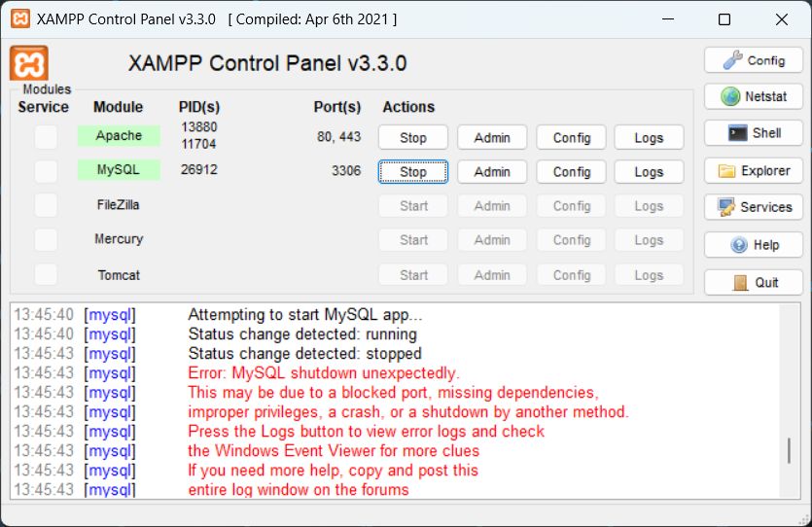This screenshot has height=527, width=812.
Task: Click log line 'entire log window on the forums'
Action: point(299,489)
